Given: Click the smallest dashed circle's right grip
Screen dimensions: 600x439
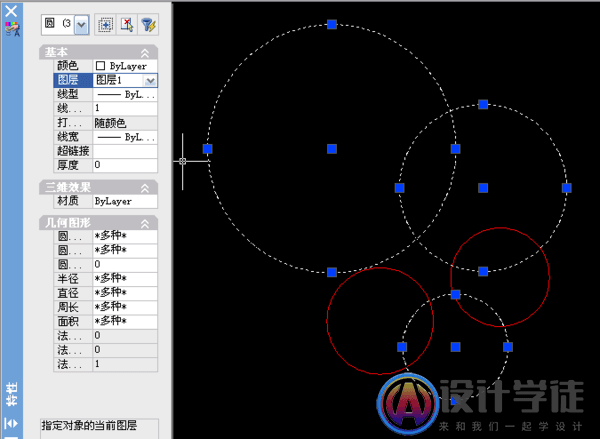Looking at the screenshot, I should 508,347.
